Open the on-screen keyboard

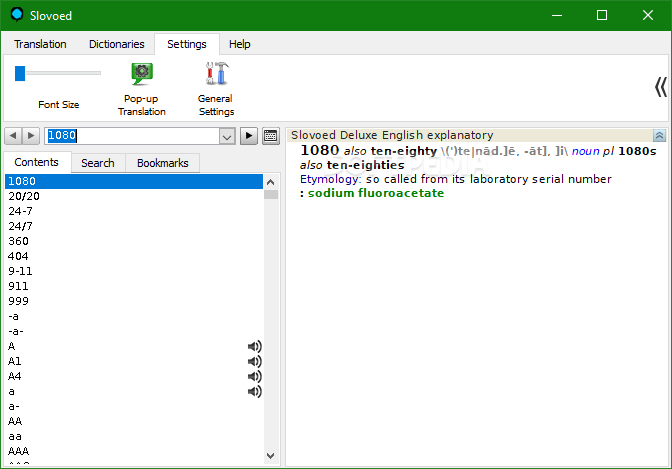pyautogui.click(x=271, y=136)
